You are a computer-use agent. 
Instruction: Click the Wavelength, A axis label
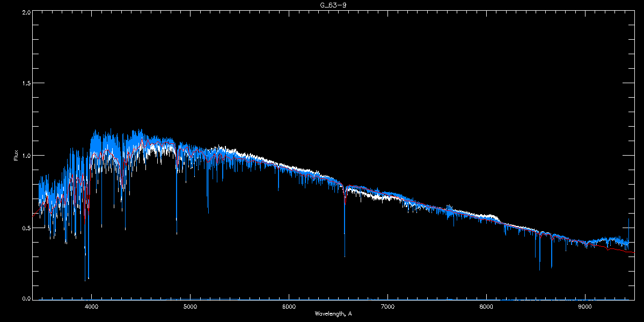333,313
